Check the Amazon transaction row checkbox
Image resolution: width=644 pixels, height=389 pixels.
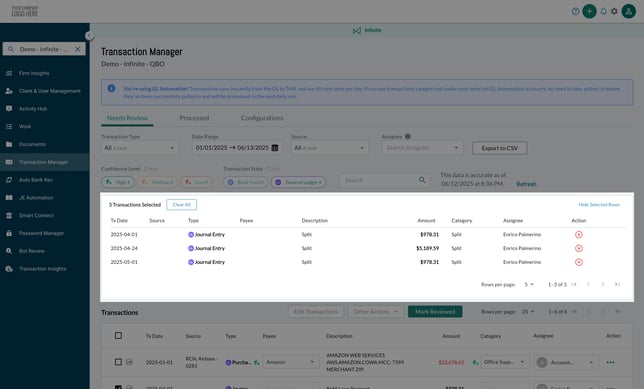(118, 362)
